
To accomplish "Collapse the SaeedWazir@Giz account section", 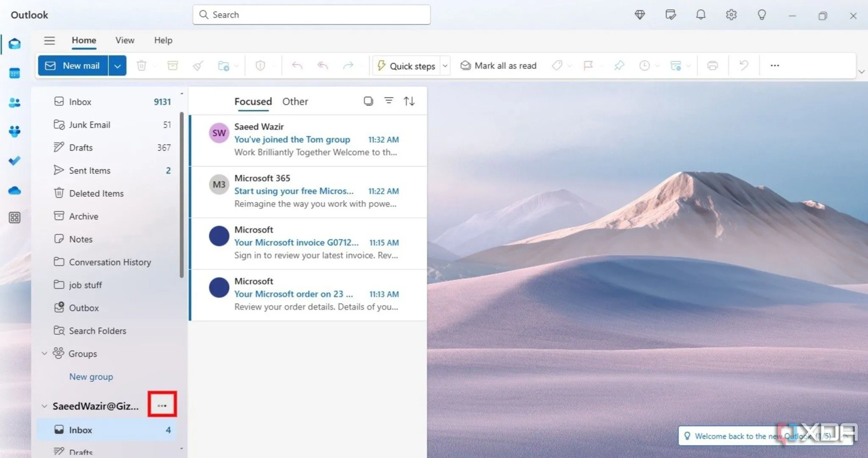I will [44, 406].
